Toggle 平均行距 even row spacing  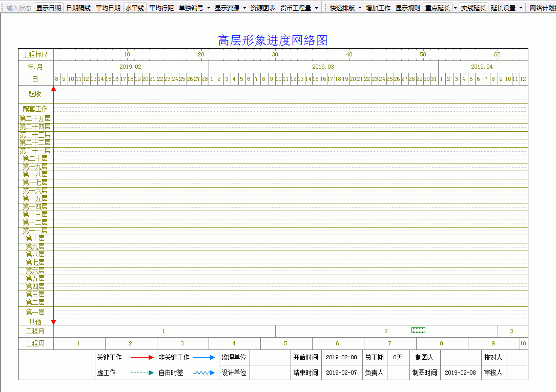[161, 8]
